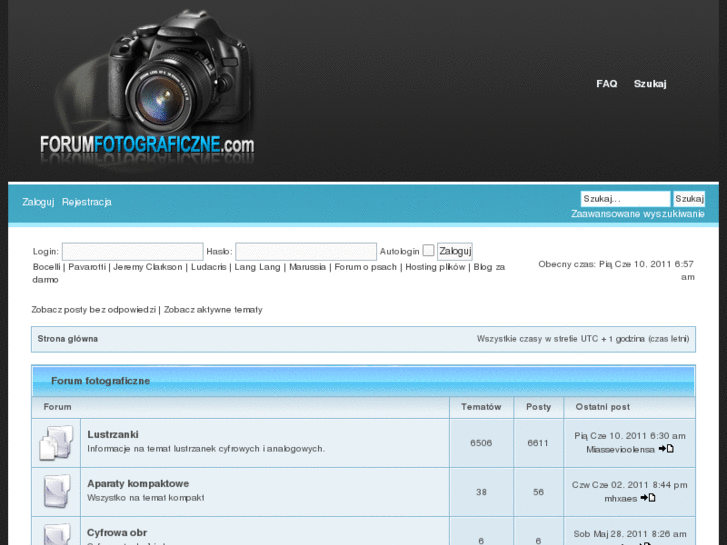Open user profile Miassevioolensa
The width and height of the screenshot is (727, 545).
[620, 449]
